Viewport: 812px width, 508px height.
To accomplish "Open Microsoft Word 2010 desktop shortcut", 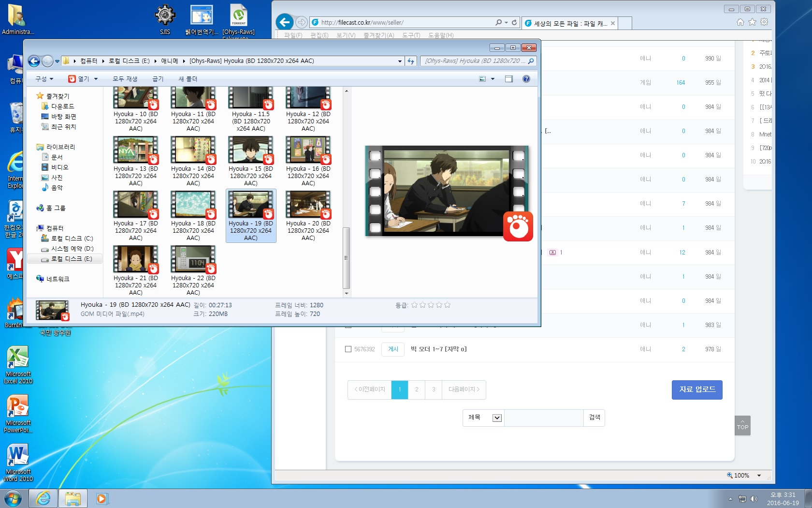I will tap(18, 463).
